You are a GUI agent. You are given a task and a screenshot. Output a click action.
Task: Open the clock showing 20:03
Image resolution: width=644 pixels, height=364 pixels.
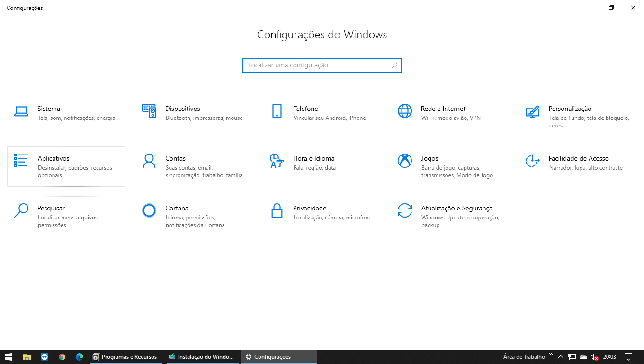609,357
